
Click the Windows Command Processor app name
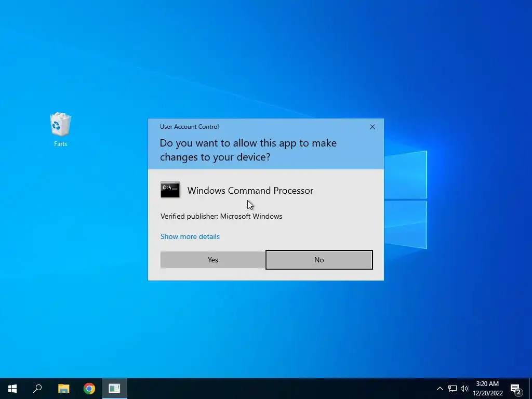250,190
